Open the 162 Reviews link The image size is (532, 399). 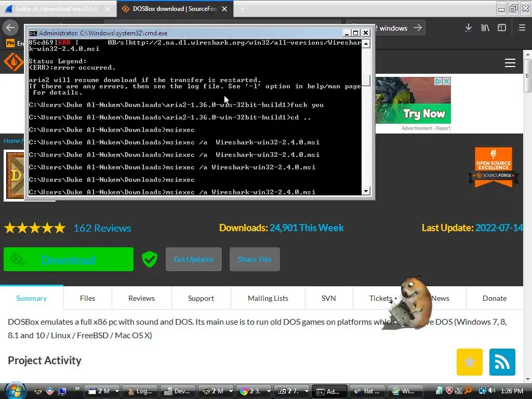[102, 228]
